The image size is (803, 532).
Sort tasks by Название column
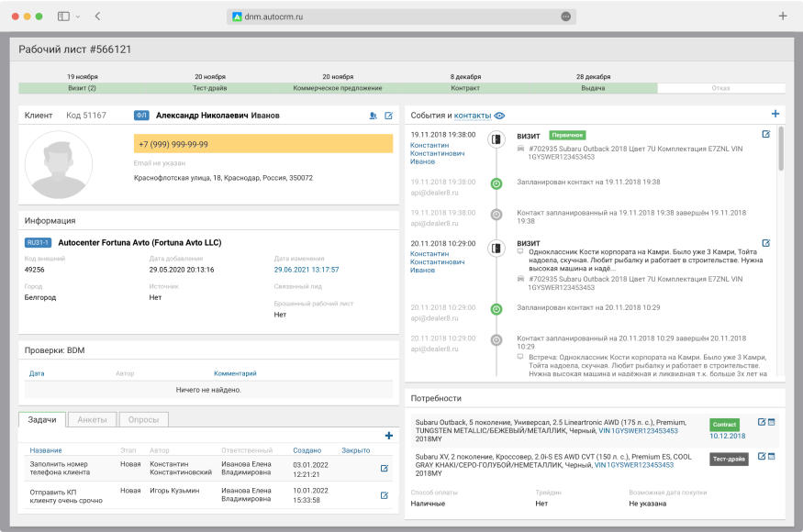point(46,450)
